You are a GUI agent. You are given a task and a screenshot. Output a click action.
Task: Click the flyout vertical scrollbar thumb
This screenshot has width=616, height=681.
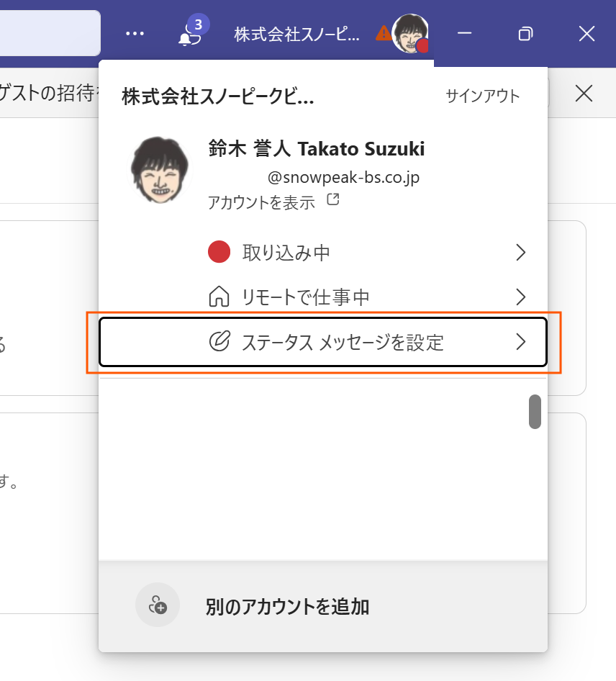click(535, 411)
